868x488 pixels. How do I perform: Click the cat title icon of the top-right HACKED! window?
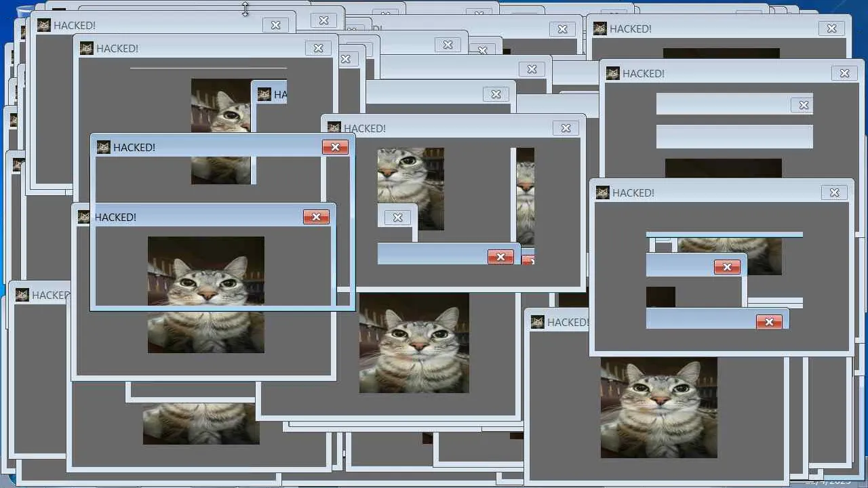(x=599, y=28)
